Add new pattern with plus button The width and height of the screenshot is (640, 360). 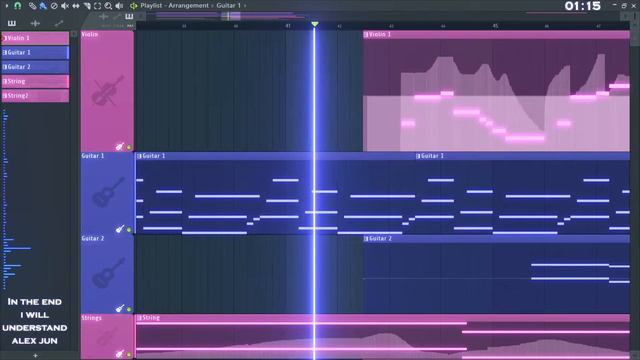coord(35,356)
